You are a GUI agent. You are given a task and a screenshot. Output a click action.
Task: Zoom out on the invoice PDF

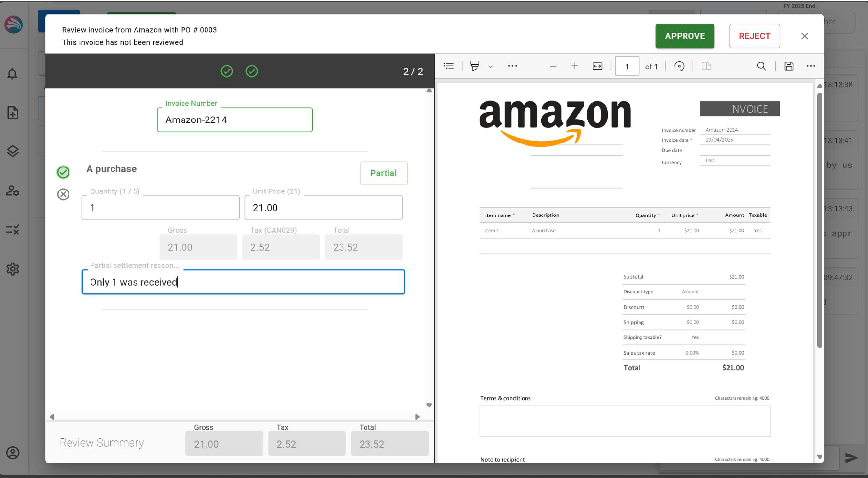click(553, 66)
